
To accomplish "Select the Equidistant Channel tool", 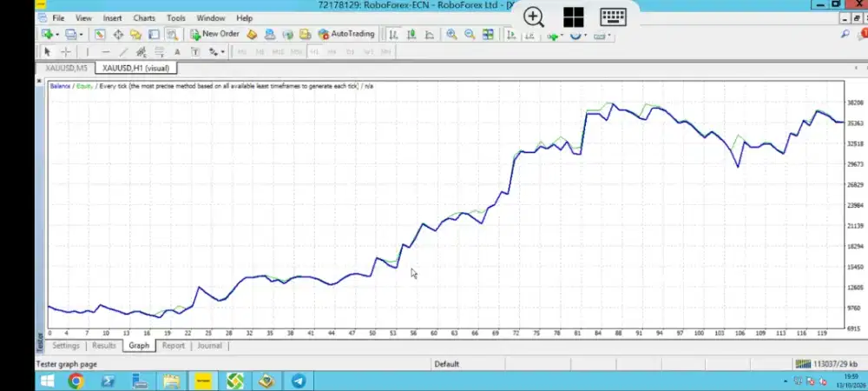I will 141,52.
